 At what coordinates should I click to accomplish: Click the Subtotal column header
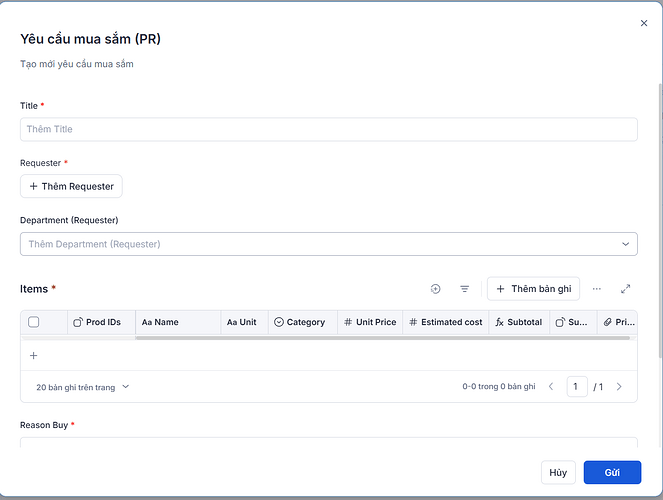tap(519, 322)
